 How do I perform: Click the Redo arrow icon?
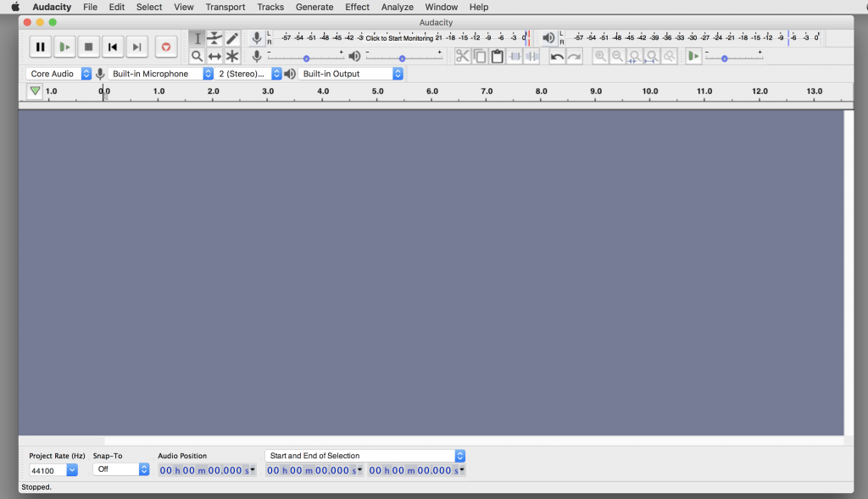coord(575,56)
